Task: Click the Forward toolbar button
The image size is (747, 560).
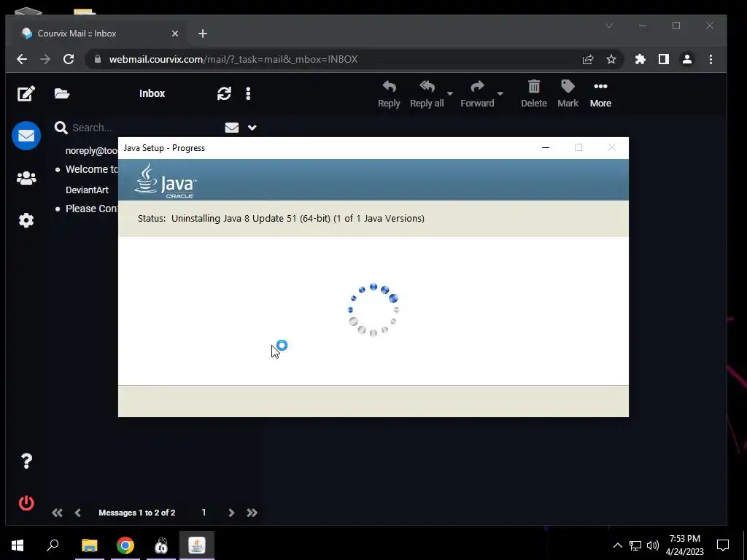Action: [x=477, y=94]
